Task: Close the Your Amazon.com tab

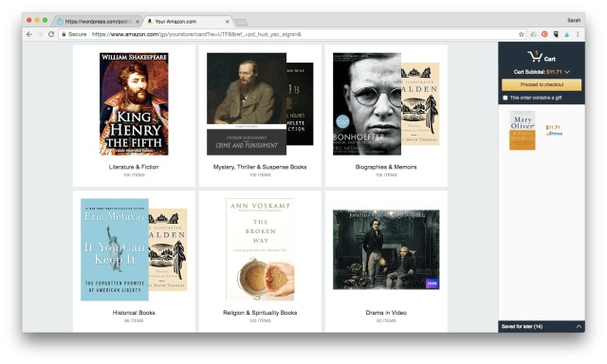Action: 228,22
